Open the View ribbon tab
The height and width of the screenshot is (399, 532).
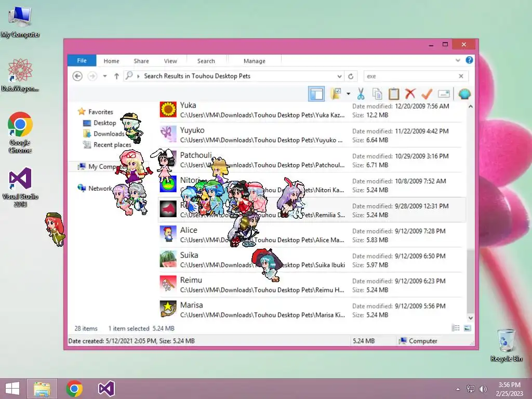point(170,61)
